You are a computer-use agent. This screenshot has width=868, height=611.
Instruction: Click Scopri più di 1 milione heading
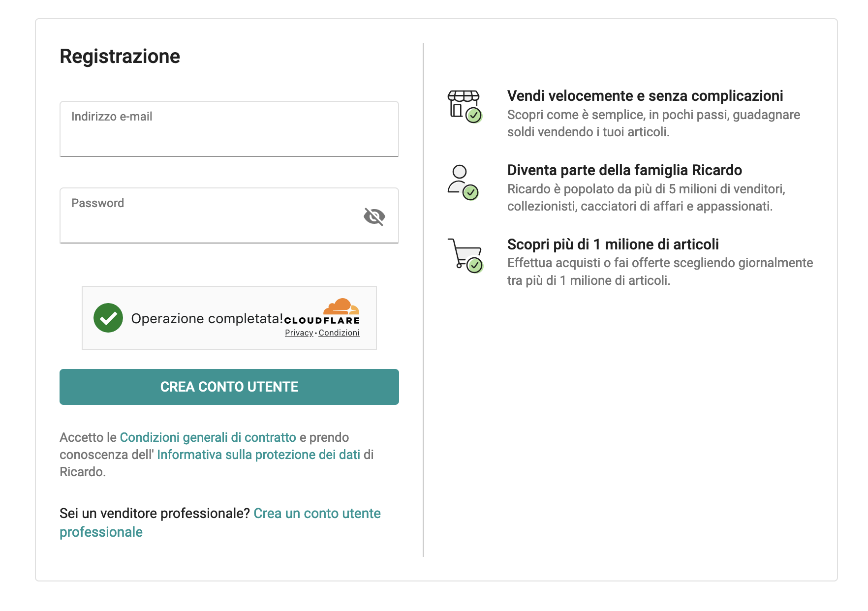[613, 244]
